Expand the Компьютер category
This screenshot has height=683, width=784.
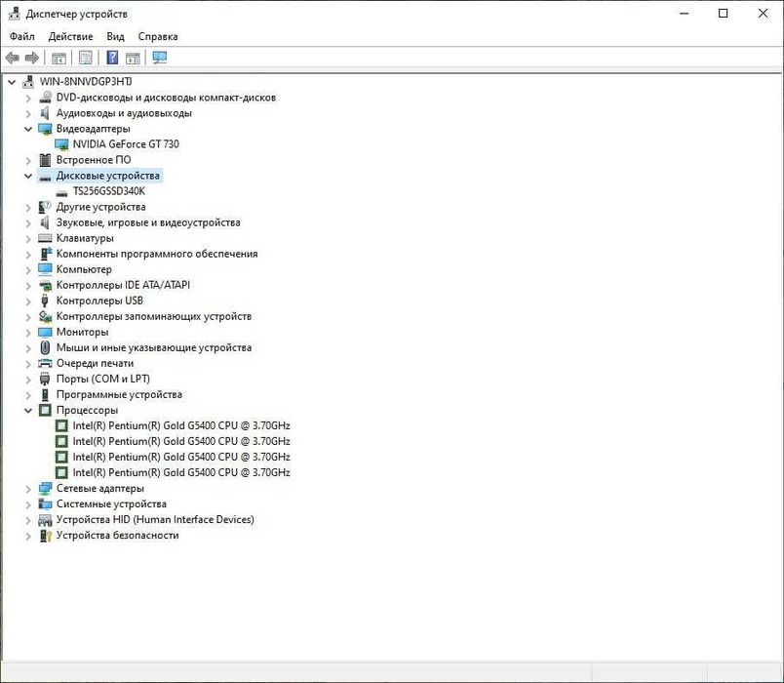tap(28, 269)
